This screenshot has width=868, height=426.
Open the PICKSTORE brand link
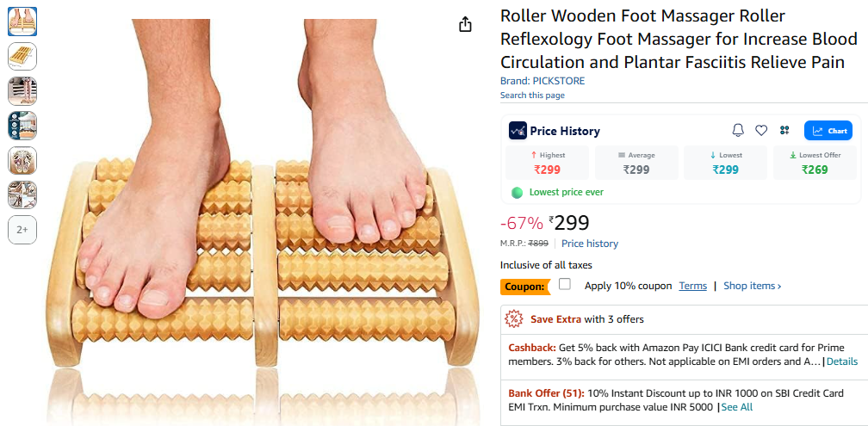(558, 81)
